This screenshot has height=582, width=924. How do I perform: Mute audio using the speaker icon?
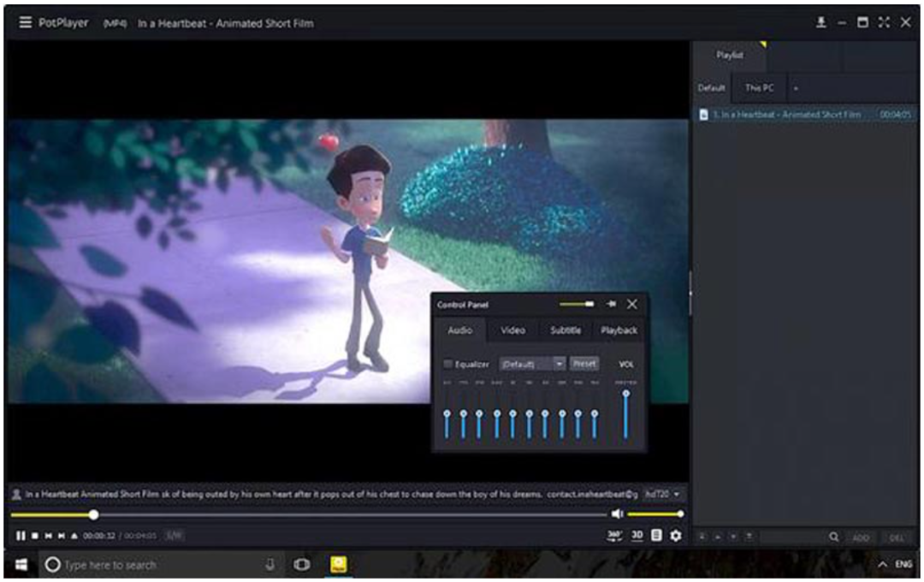point(617,514)
